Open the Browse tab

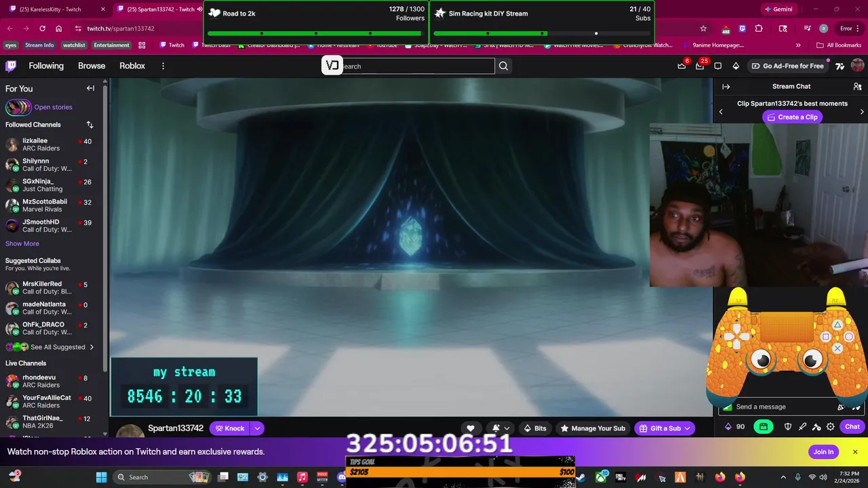point(92,66)
